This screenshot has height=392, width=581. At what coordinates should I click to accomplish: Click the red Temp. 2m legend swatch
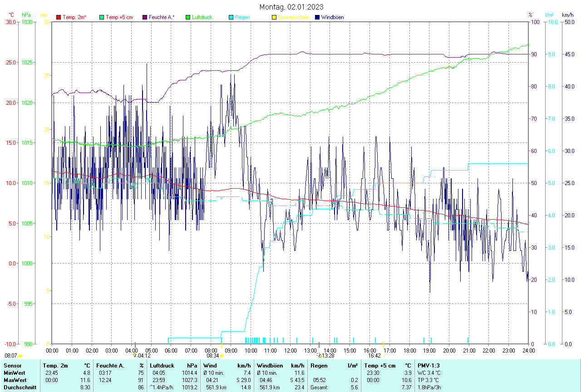click(59, 18)
